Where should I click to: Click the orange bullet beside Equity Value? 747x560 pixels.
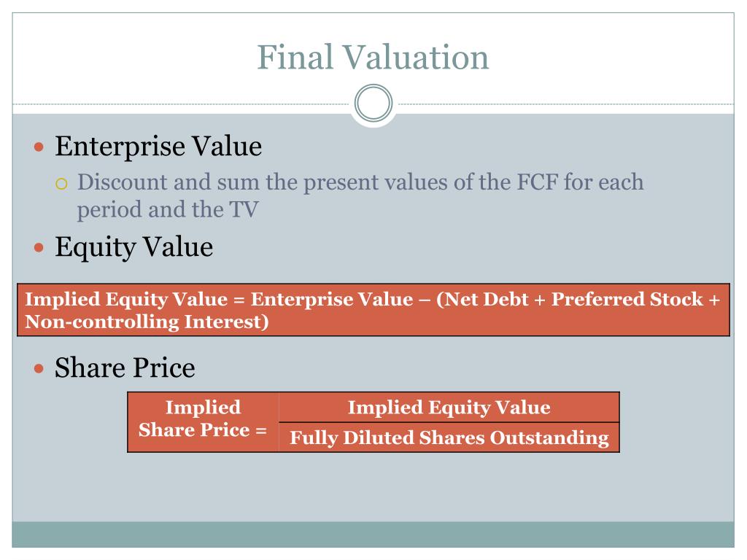(39, 248)
